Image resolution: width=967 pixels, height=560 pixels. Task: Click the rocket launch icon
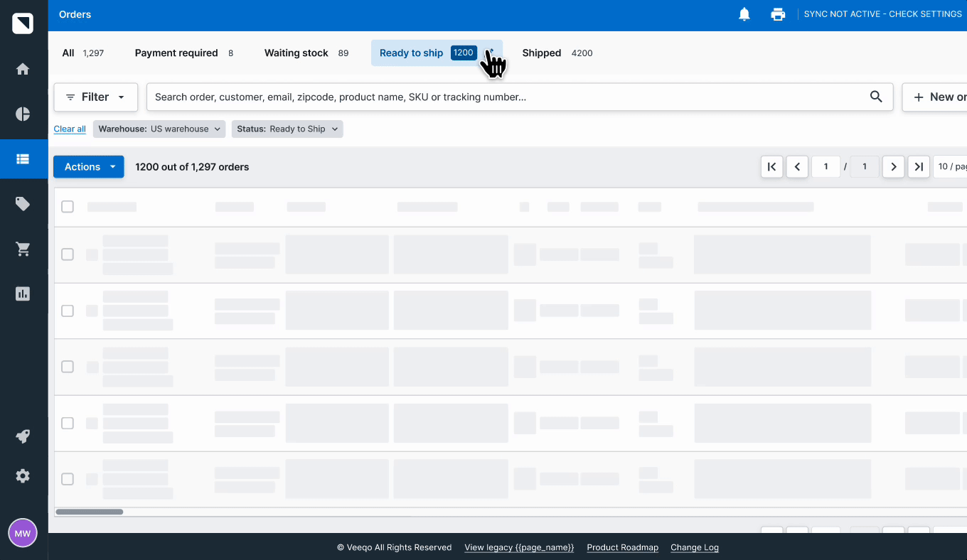(x=23, y=436)
